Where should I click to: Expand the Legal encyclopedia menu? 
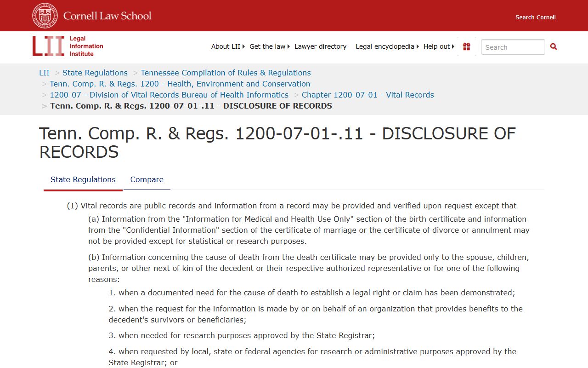387,46
